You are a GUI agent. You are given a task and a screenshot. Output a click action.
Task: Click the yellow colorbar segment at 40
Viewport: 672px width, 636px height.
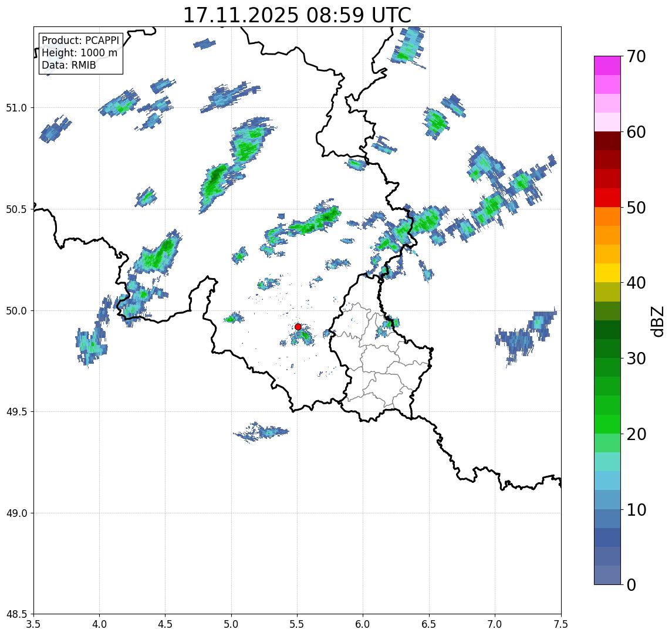(607, 273)
